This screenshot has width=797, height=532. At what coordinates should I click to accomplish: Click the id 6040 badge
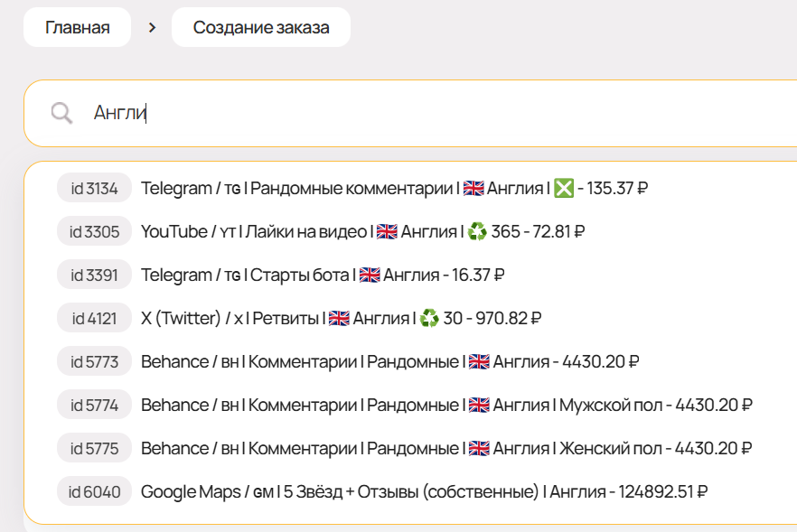point(94,492)
